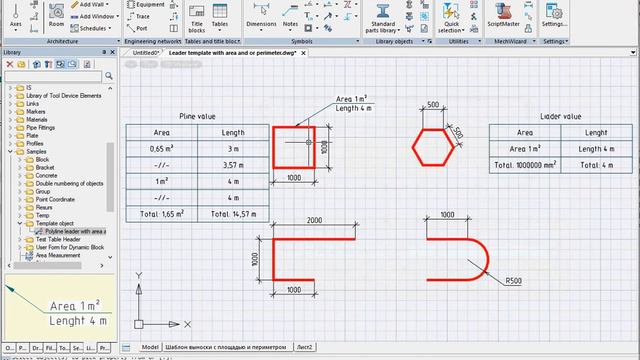The height and width of the screenshot is (360, 640).
Task: Expand the Library objects panel dropdown
Action: pos(423,41)
